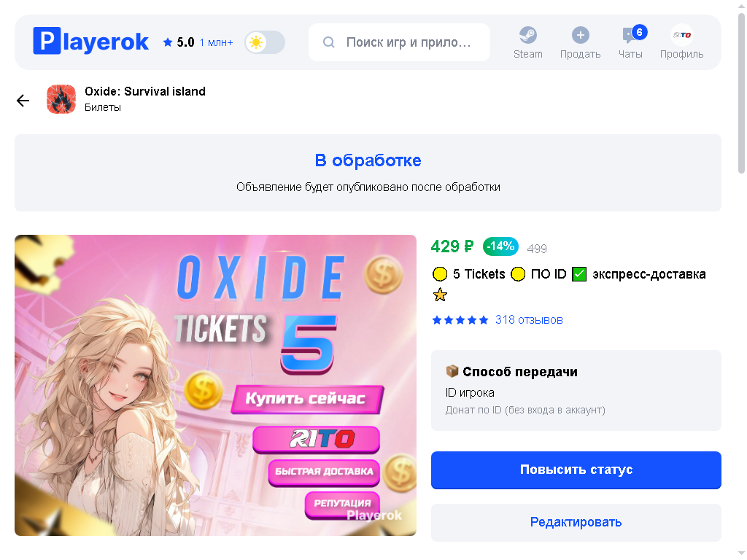
Task: Open the Профиль avatar icon
Action: (x=682, y=35)
